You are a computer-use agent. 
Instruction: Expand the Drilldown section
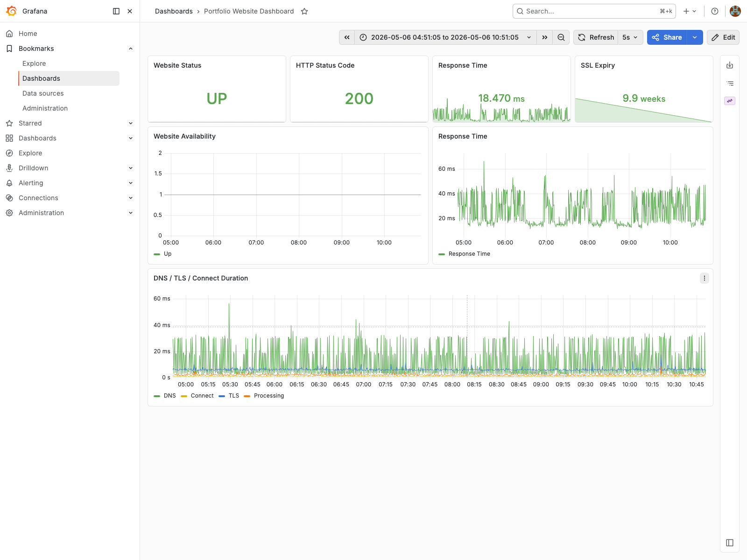(131, 168)
